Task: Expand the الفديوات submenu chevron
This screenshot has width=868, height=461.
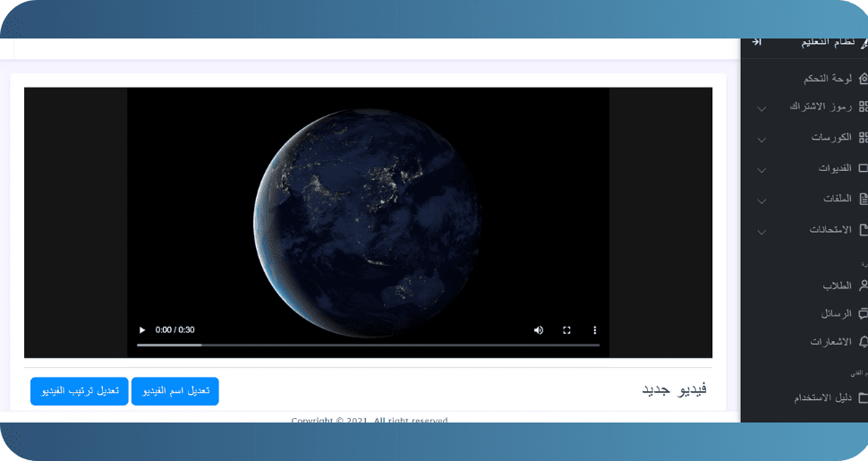Action: (x=762, y=170)
